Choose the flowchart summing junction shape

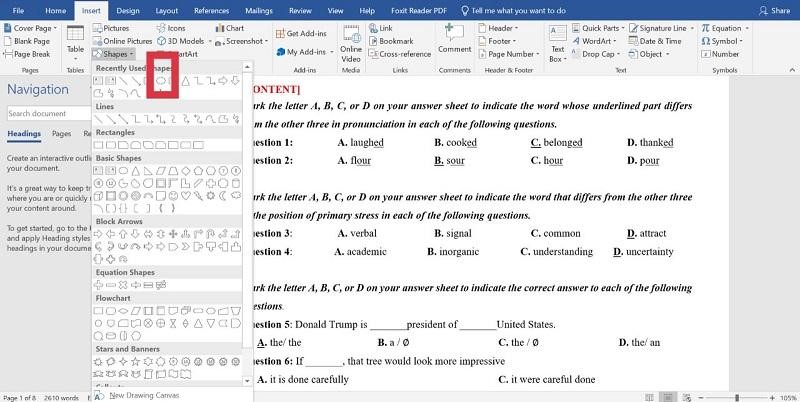pyautogui.click(x=148, y=323)
